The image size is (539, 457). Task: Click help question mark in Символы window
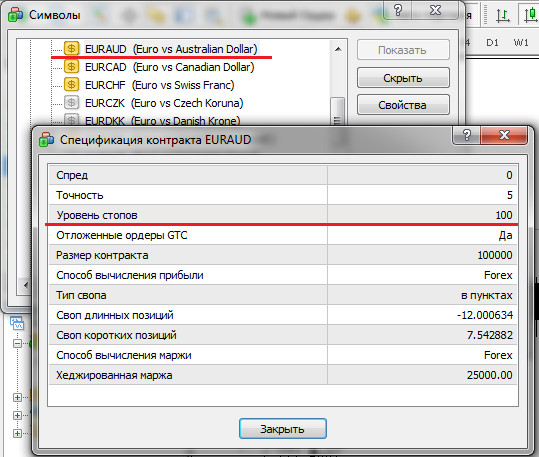398,10
